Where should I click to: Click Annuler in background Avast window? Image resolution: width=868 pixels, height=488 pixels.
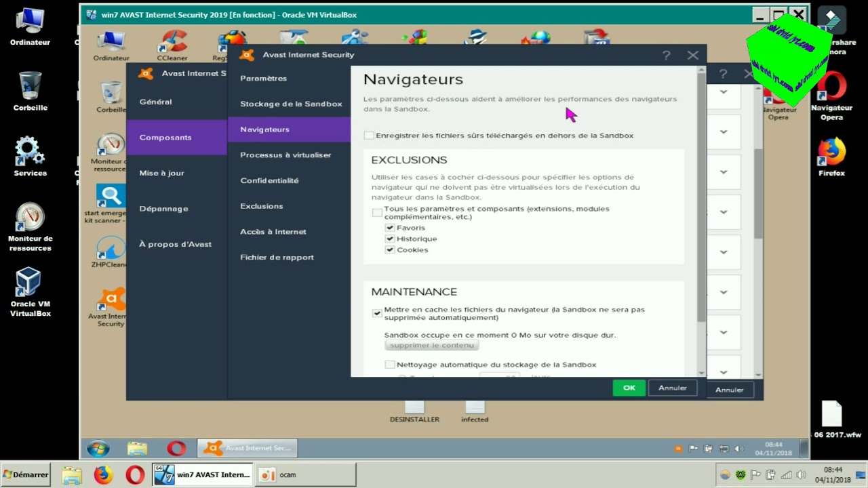[x=730, y=390]
